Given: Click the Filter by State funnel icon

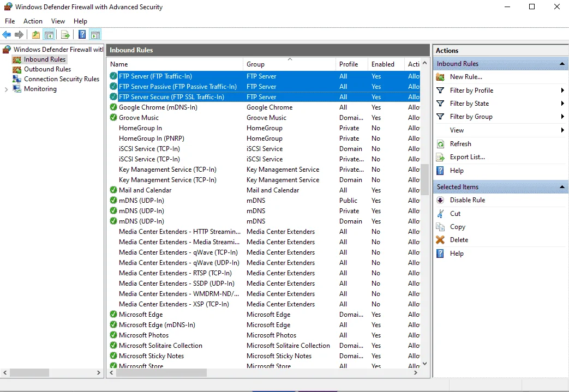Looking at the screenshot, I should coord(440,104).
